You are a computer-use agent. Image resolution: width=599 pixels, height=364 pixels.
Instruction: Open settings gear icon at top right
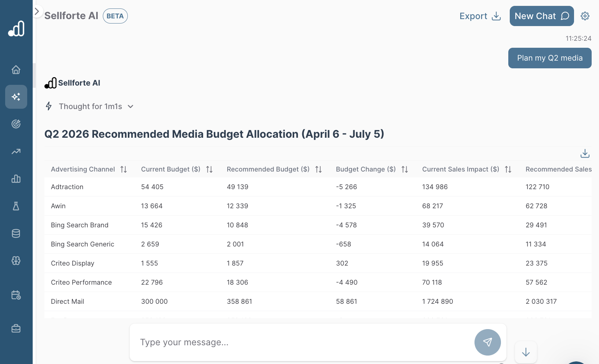pos(585,16)
